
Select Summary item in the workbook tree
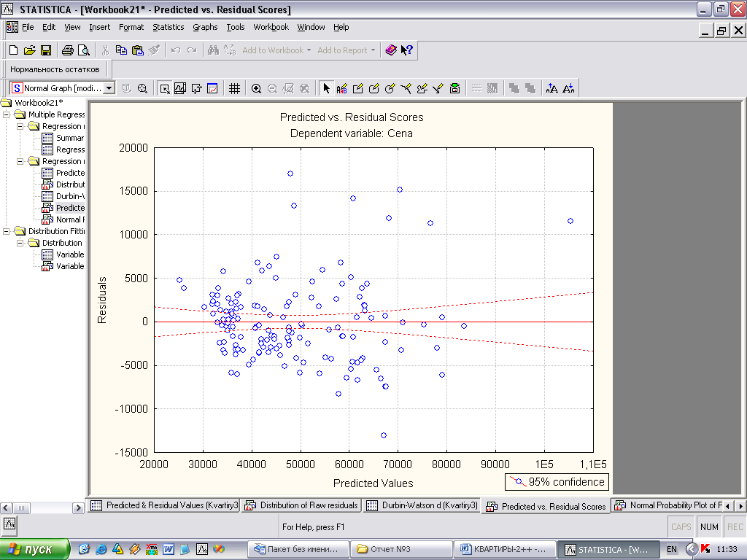69,138
